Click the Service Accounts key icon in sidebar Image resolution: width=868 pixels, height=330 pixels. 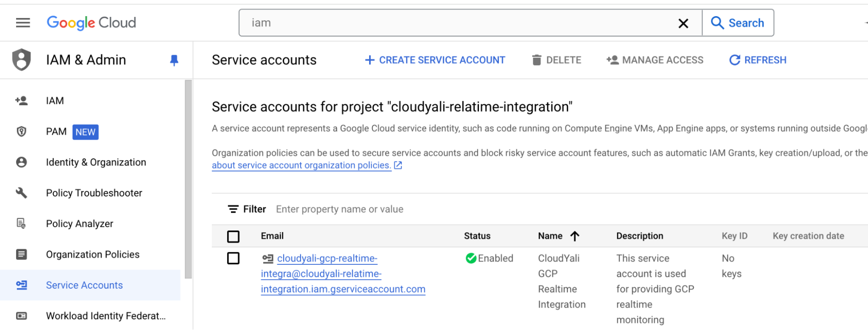coord(21,285)
